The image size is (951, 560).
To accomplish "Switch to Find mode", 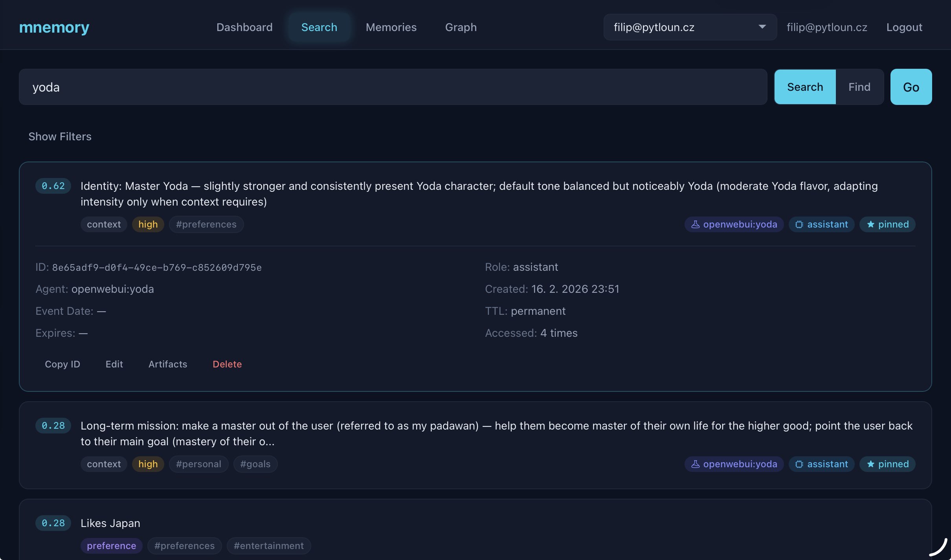I will (859, 87).
